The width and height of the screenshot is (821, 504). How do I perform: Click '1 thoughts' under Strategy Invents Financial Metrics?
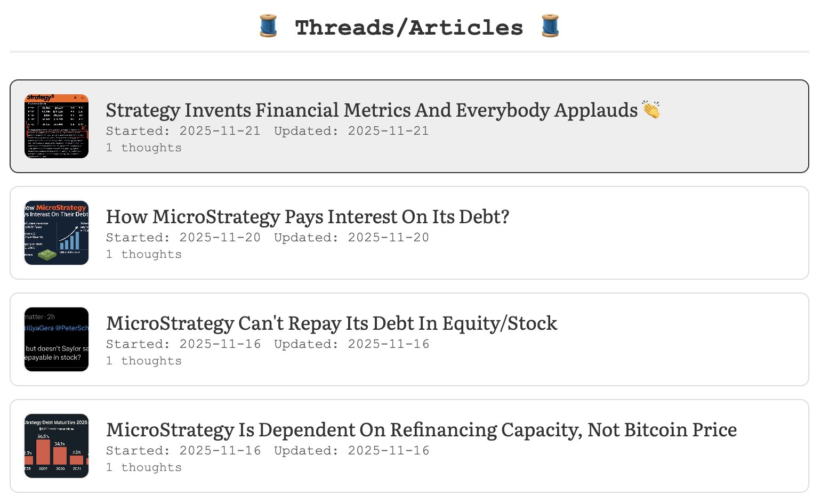pyautogui.click(x=143, y=148)
